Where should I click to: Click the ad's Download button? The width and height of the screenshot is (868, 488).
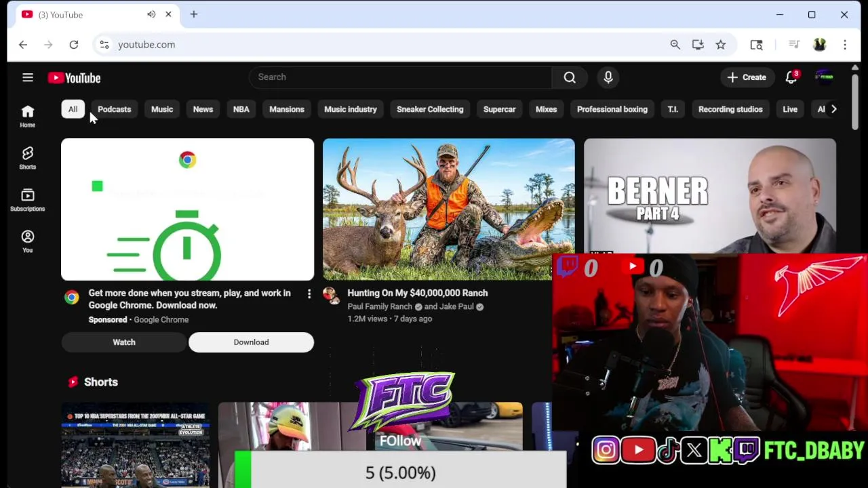coord(252,342)
